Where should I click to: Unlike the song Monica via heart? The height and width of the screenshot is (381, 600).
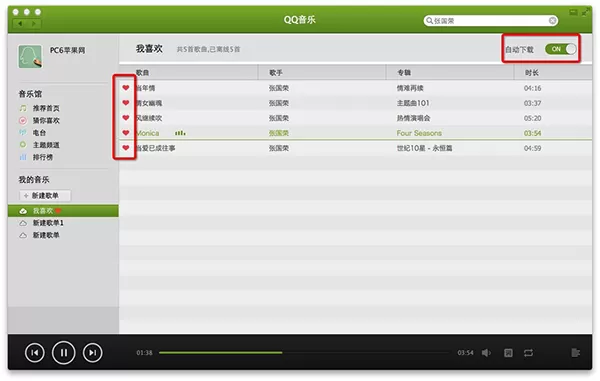point(126,133)
